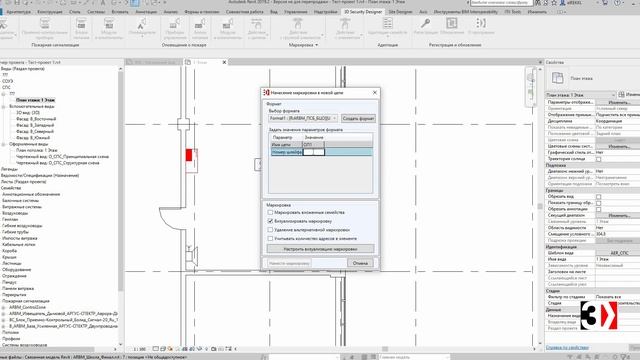Click the AER_СПС view template button
The height and width of the screenshot is (360, 640).
click(619, 253)
